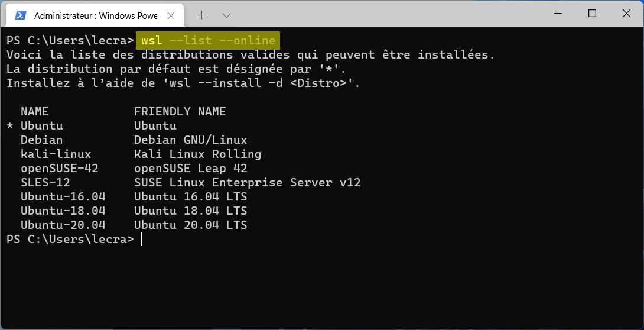Close the Windows Terminal window
This screenshot has width=644, height=330.
pyautogui.click(x=626, y=14)
